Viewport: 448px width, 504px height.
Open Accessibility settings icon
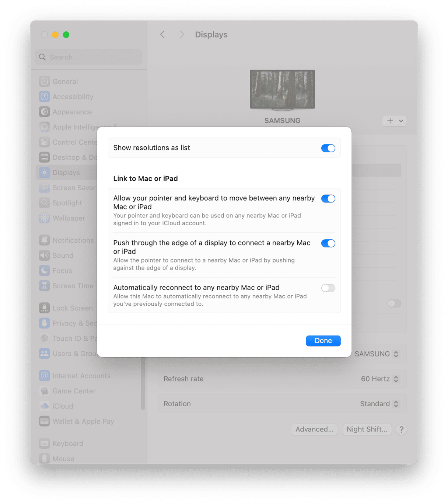click(x=45, y=97)
